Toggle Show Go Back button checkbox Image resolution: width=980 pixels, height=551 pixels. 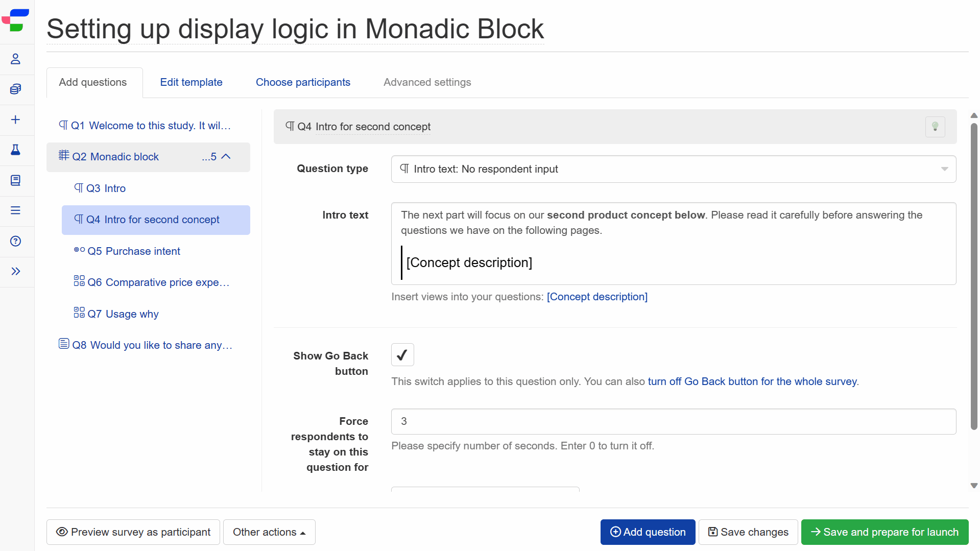coord(402,354)
